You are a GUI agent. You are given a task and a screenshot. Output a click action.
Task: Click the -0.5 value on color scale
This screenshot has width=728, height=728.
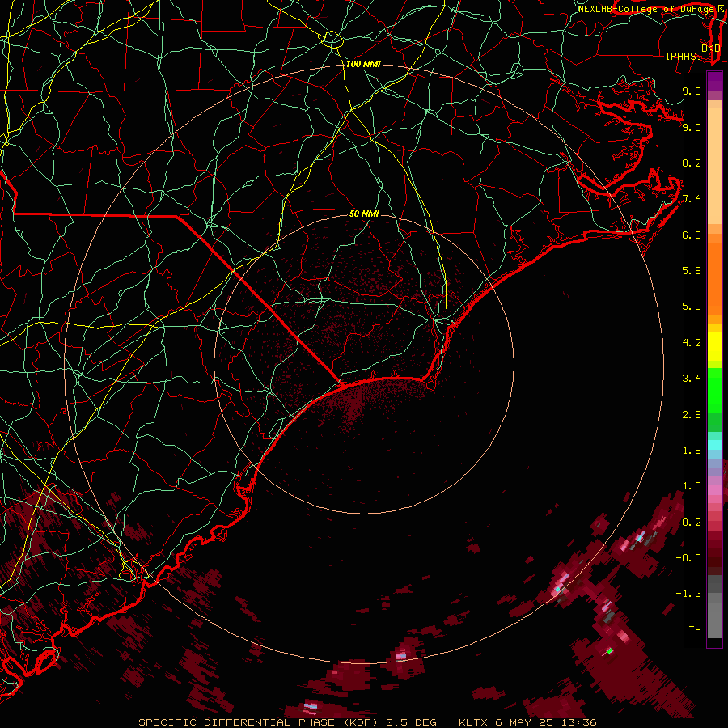click(688, 558)
